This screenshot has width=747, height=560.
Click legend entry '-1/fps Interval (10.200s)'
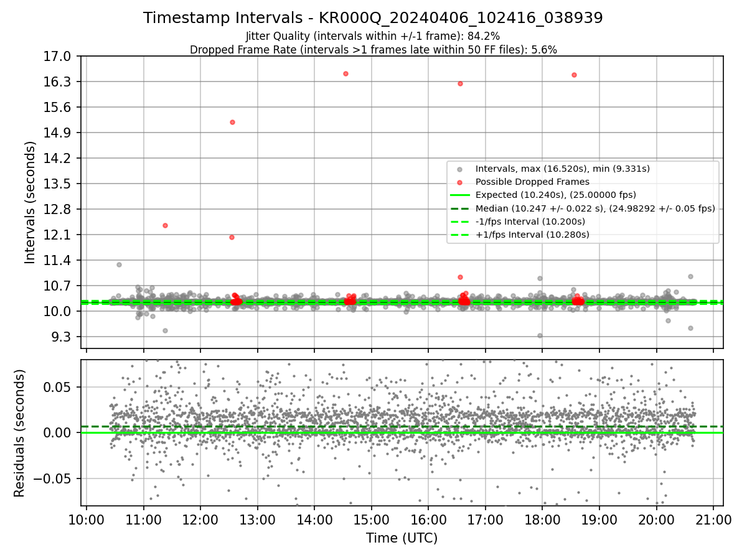(530, 222)
